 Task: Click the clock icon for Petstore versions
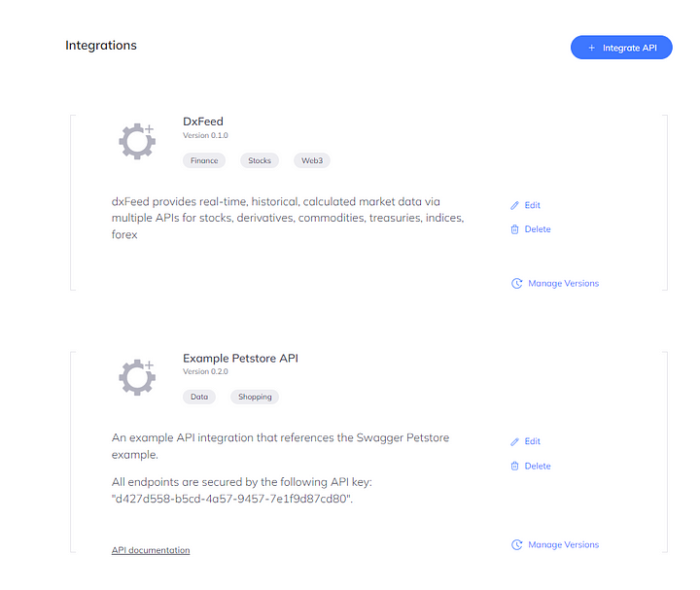coord(517,545)
